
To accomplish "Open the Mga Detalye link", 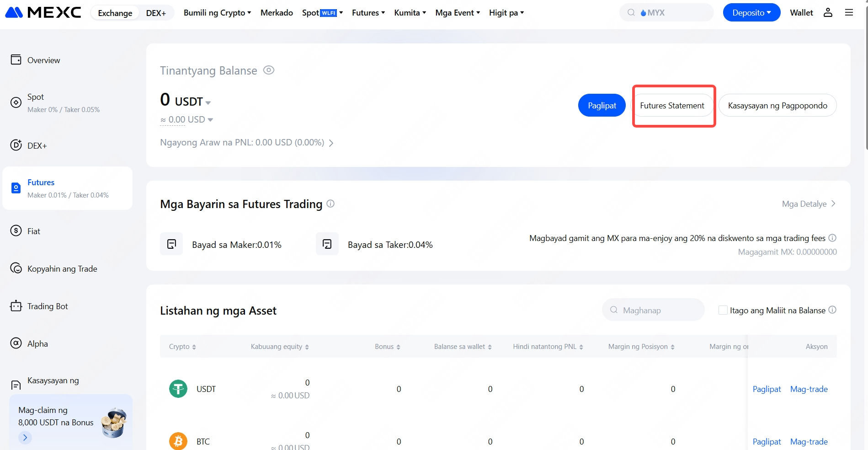I will pyautogui.click(x=809, y=204).
